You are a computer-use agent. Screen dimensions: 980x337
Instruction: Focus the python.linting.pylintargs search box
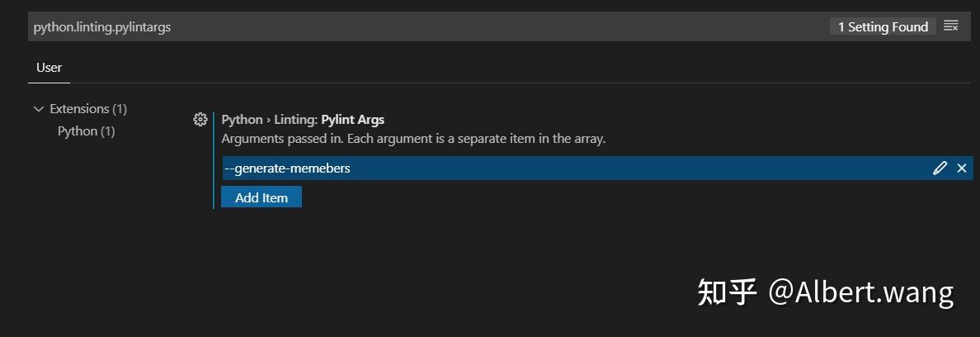(412, 26)
